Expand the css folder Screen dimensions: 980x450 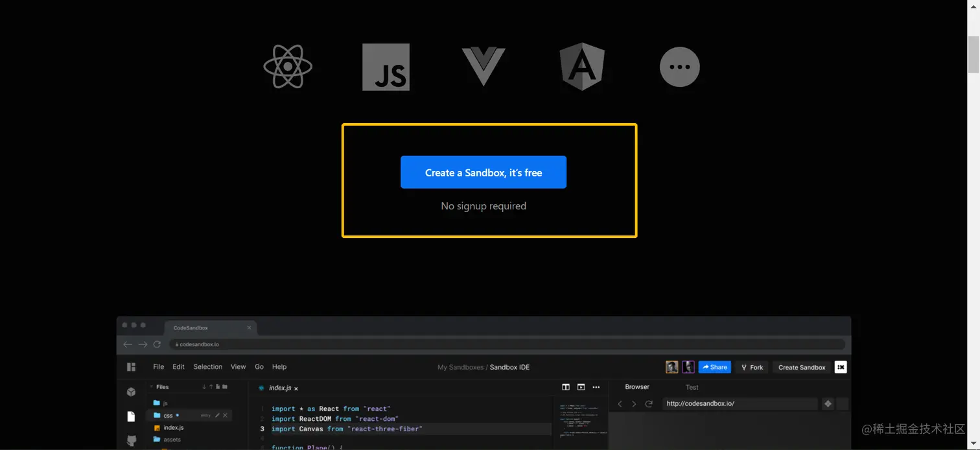(x=189, y=416)
